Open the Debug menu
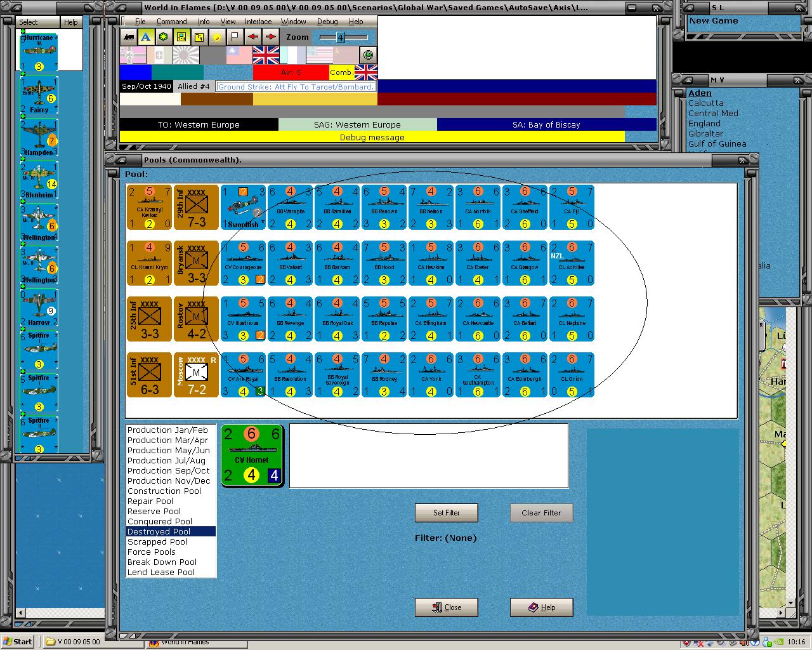812x650 pixels. pyautogui.click(x=327, y=22)
